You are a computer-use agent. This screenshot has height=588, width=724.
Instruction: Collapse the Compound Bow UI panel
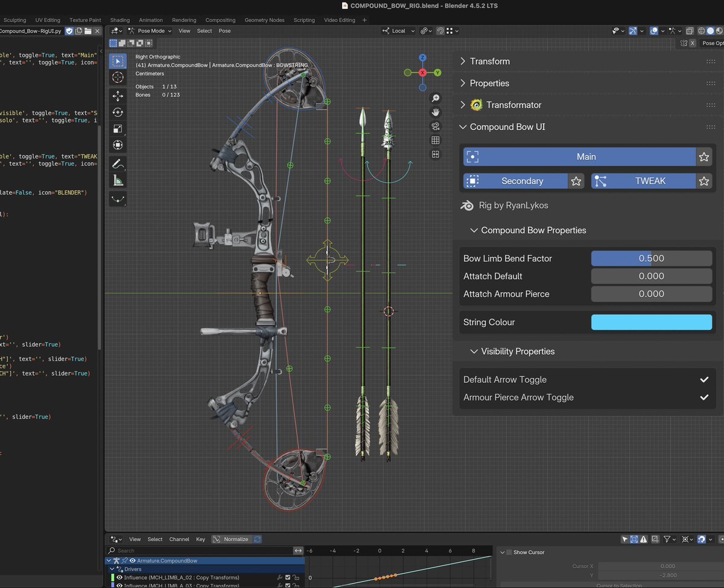pos(463,127)
